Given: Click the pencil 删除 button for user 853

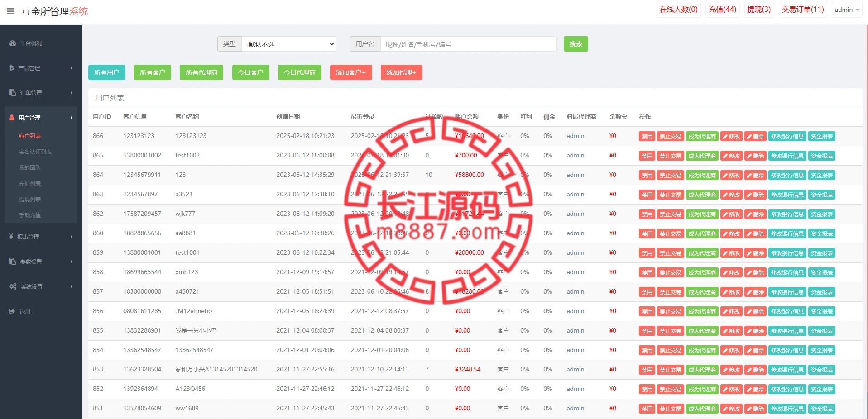Looking at the screenshot, I should 755,370.
